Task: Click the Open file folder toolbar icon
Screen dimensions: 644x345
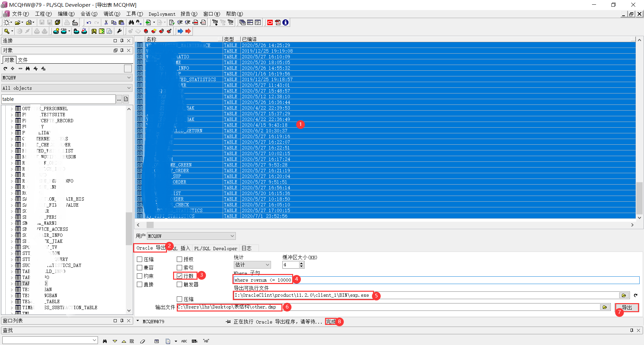Action: (17, 22)
